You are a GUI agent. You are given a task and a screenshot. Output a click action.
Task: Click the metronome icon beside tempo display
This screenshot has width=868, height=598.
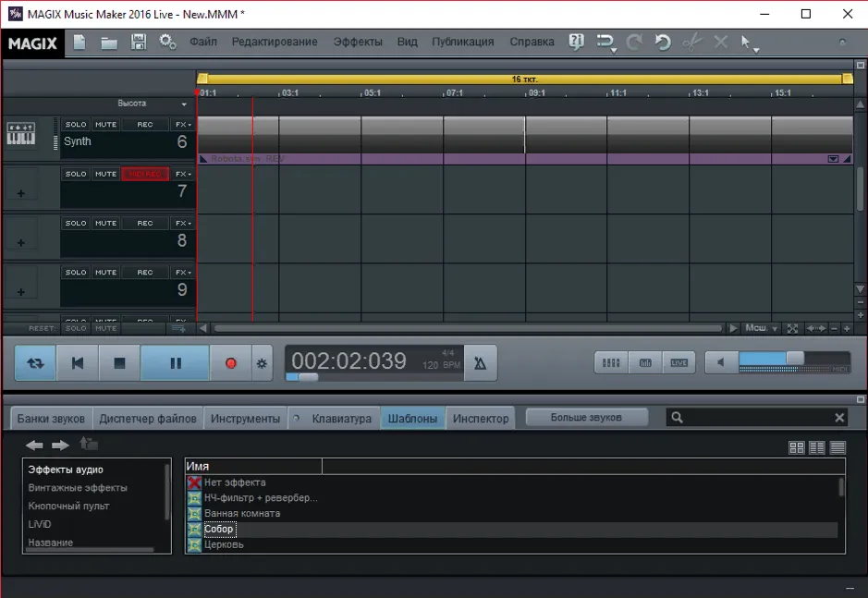481,363
